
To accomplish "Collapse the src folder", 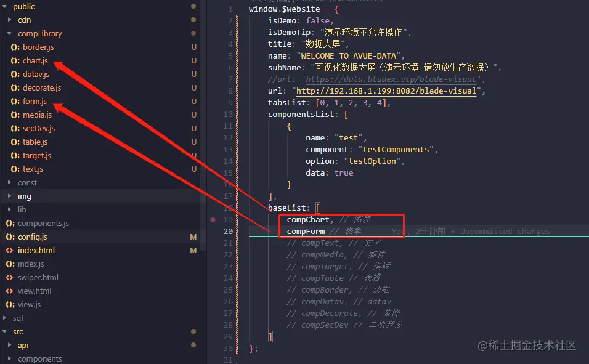I will tap(4, 331).
